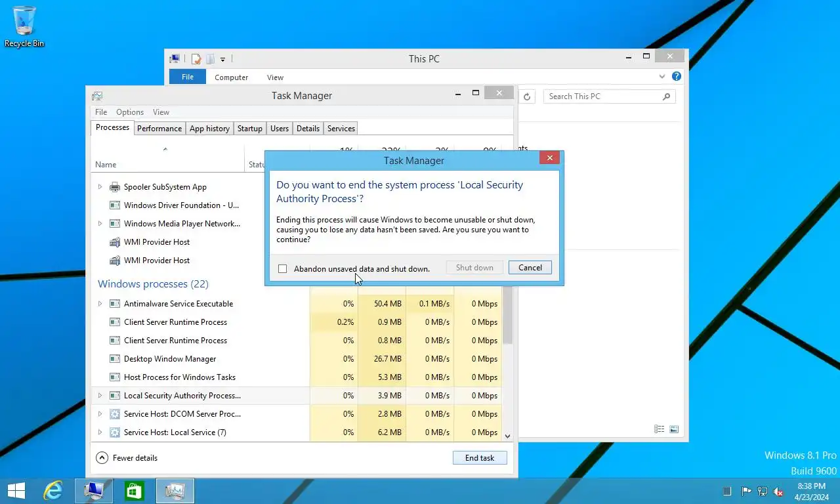Image resolution: width=840 pixels, height=504 pixels.
Task: Expand the Windows Media Player Network row
Action: [x=100, y=224]
